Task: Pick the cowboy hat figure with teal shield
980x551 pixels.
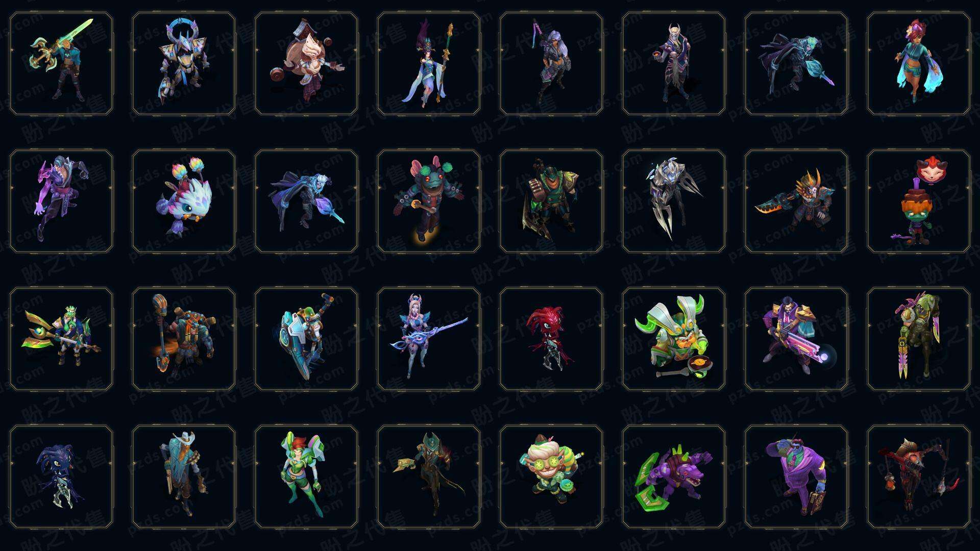Action: 184,477
